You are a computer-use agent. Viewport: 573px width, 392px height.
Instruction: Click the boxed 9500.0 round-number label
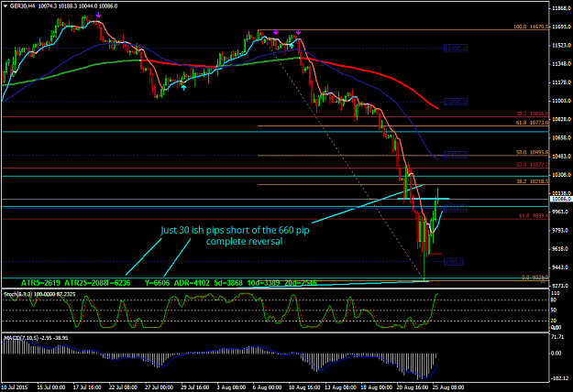point(454,262)
